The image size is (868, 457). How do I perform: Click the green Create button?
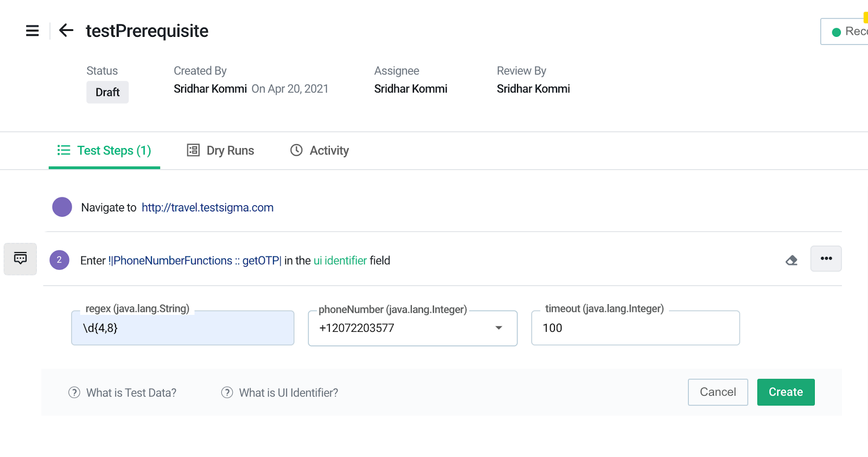coord(786,392)
